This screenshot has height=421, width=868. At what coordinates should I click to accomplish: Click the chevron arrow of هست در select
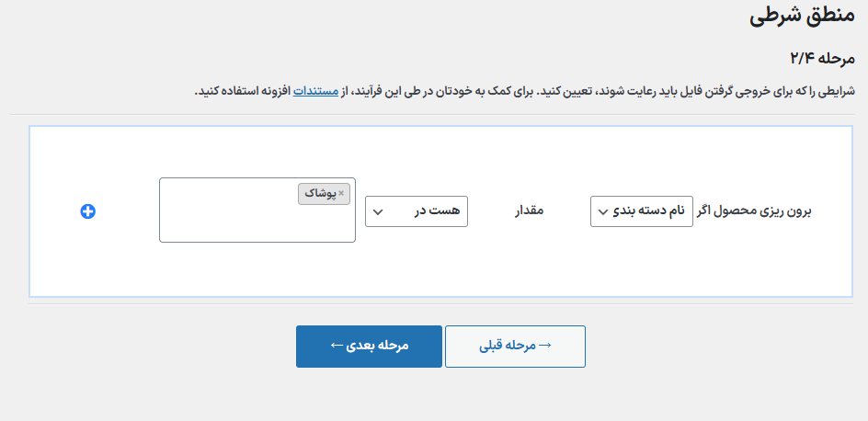(x=377, y=212)
